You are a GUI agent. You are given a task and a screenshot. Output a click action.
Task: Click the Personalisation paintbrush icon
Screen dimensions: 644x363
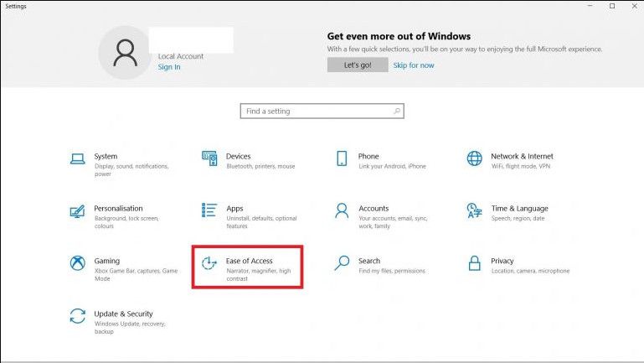click(77, 211)
